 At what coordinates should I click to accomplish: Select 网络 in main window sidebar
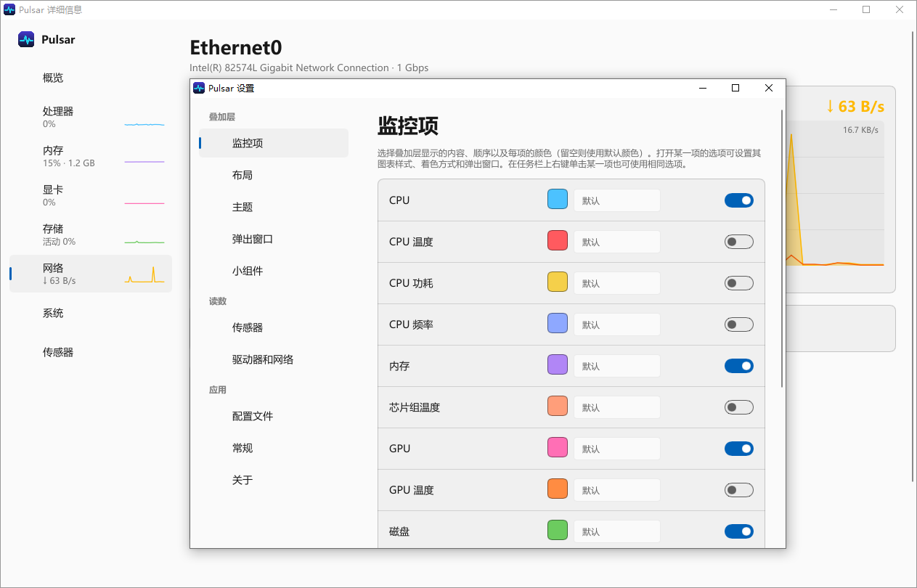(x=91, y=274)
